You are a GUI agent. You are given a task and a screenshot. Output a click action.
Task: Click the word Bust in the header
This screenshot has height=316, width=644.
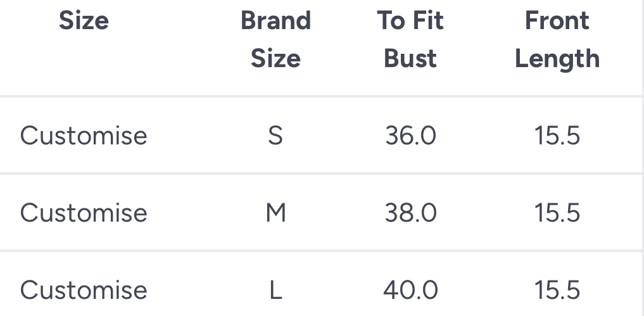pos(410,59)
